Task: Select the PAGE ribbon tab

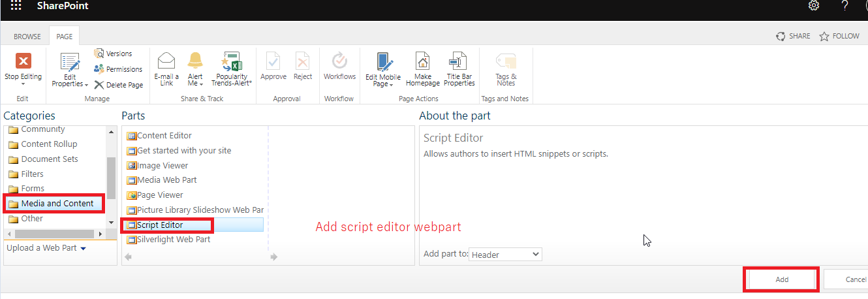Action: coord(64,37)
